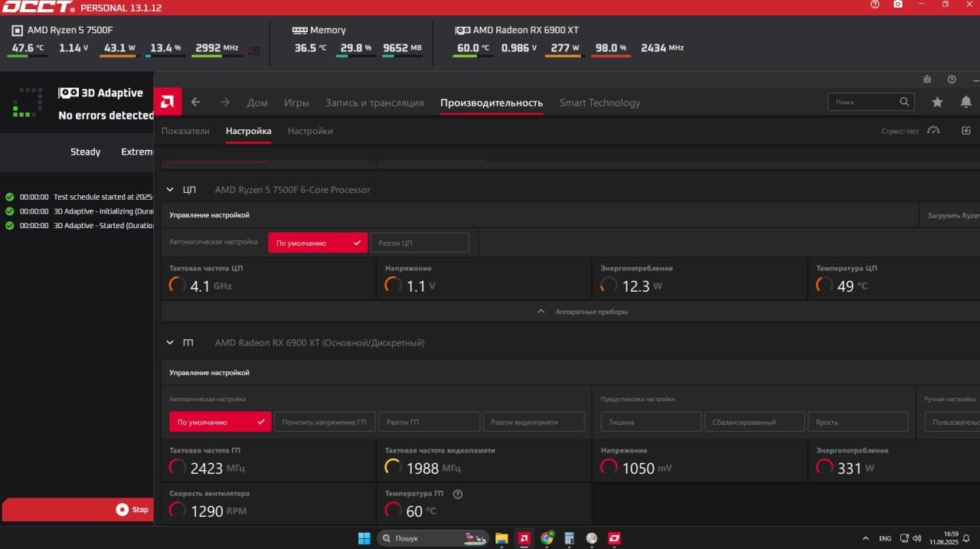Launch Стресс-тест gauge icon
The image size is (980, 549).
933,130
